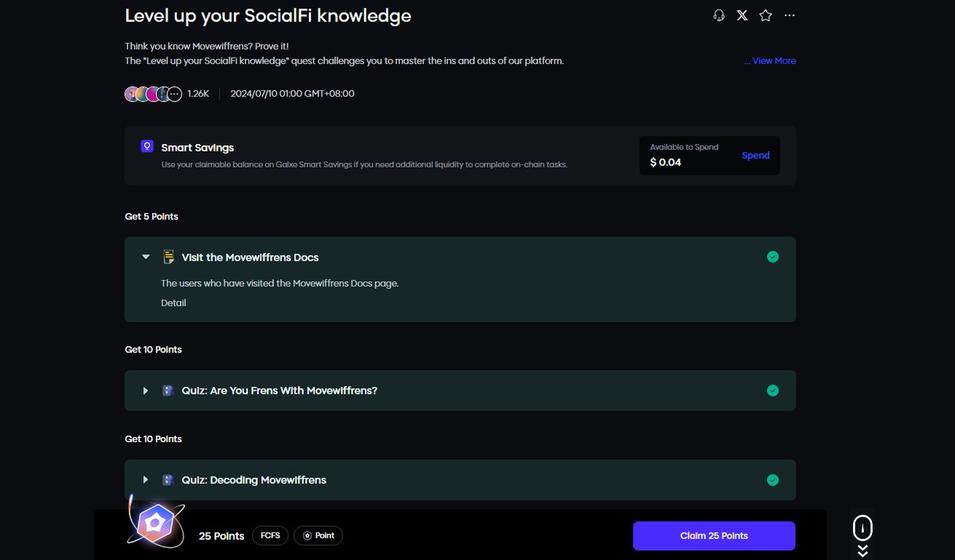The height and width of the screenshot is (560, 955).
Task: Open the participant avatars group
Action: [153, 94]
